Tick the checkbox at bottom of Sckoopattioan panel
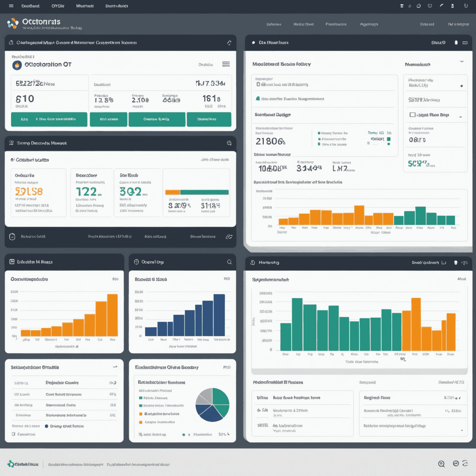 pyautogui.click(x=13, y=434)
